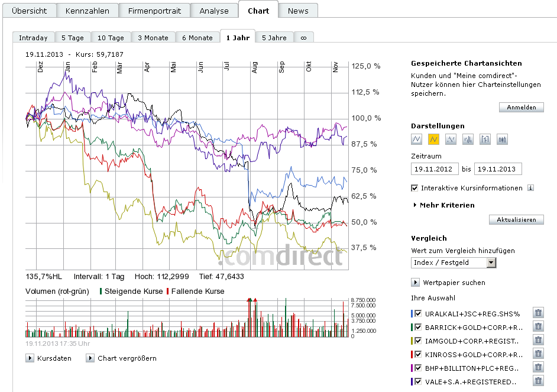This screenshot has height=392, width=557.
Task: Click the Anmelden button
Action: pos(521,107)
